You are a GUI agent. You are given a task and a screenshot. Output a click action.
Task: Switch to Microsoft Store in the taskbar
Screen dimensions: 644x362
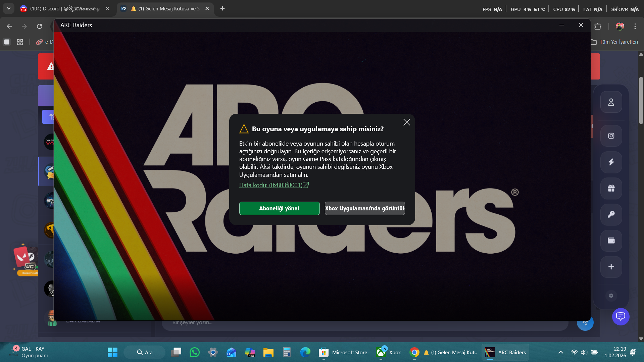(343, 352)
